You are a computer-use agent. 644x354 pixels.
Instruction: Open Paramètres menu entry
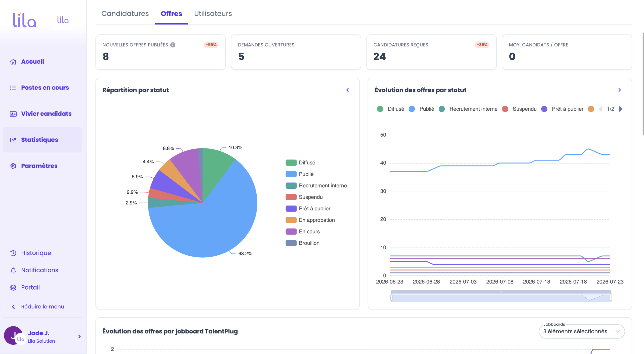42,166
